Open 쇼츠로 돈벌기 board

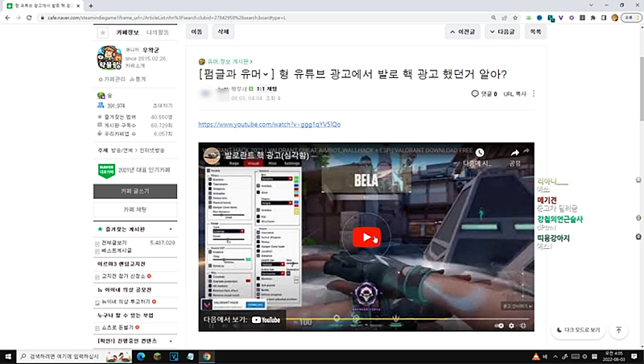click(118, 328)
